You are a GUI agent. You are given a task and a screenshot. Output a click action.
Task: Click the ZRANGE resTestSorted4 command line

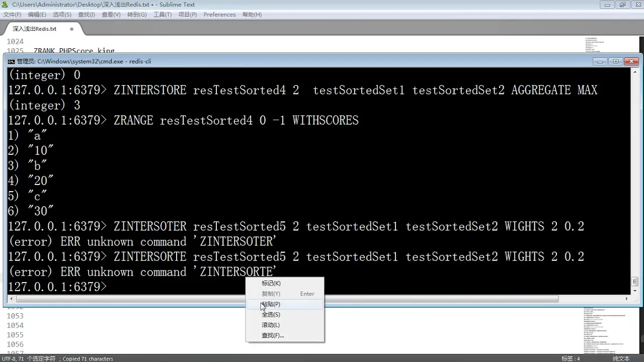[x=183, y=121]
